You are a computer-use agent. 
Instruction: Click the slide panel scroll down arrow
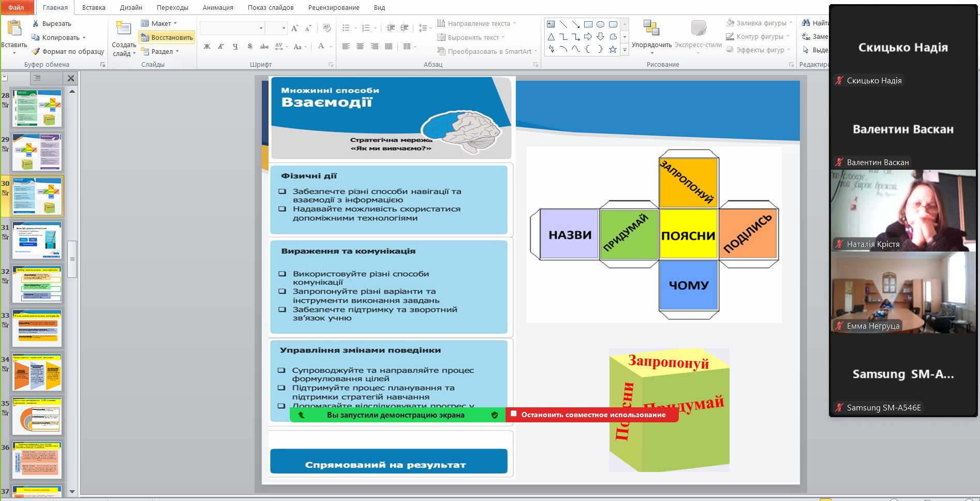click(72, 492)
